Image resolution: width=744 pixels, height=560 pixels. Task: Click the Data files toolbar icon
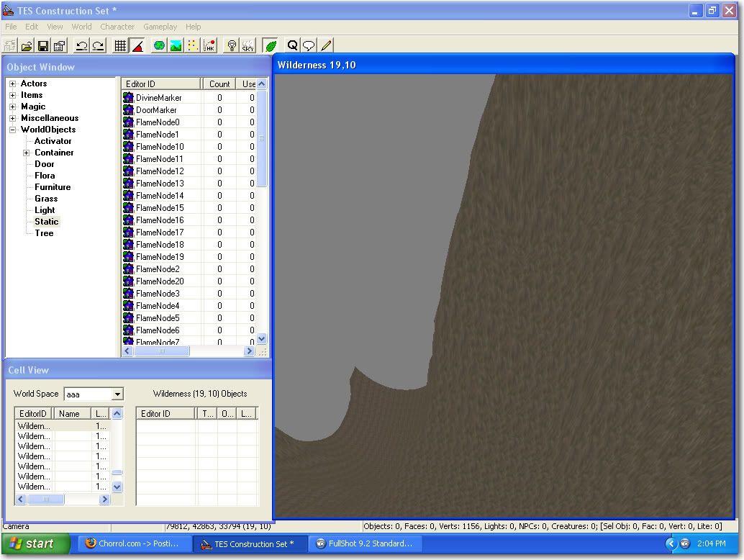coord(10,45)
